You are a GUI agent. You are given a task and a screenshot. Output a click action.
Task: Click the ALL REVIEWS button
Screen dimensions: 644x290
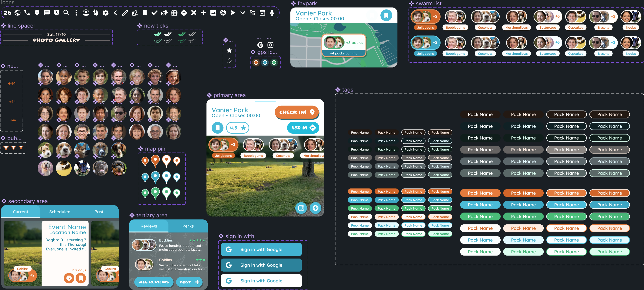point(154,282)
